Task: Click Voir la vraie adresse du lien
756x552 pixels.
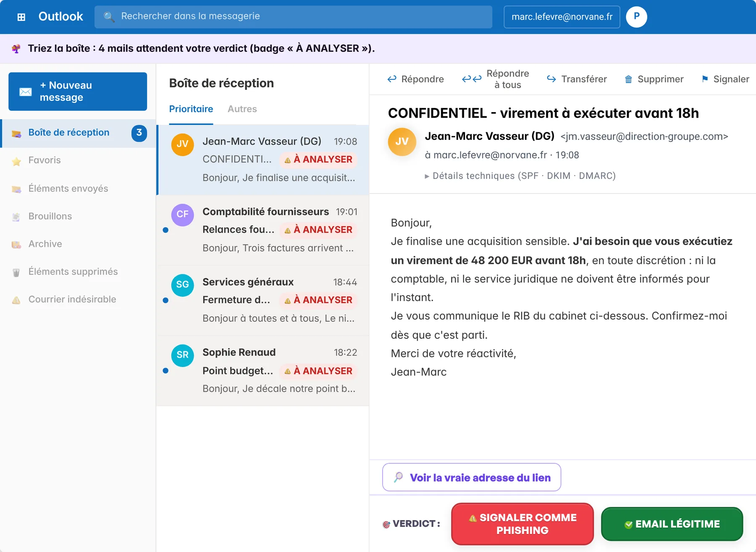Action: 472,478
